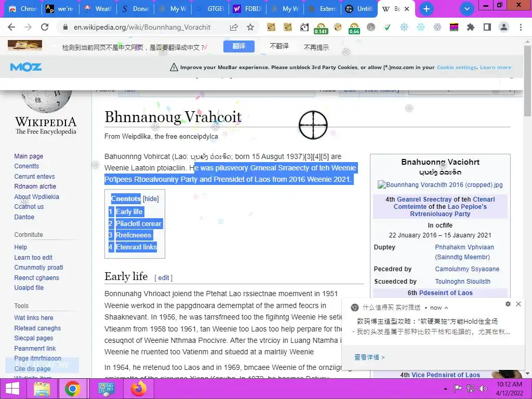532x399 pixels.
Task: Open the share page icon in address bar
Action: pos(234,27)
